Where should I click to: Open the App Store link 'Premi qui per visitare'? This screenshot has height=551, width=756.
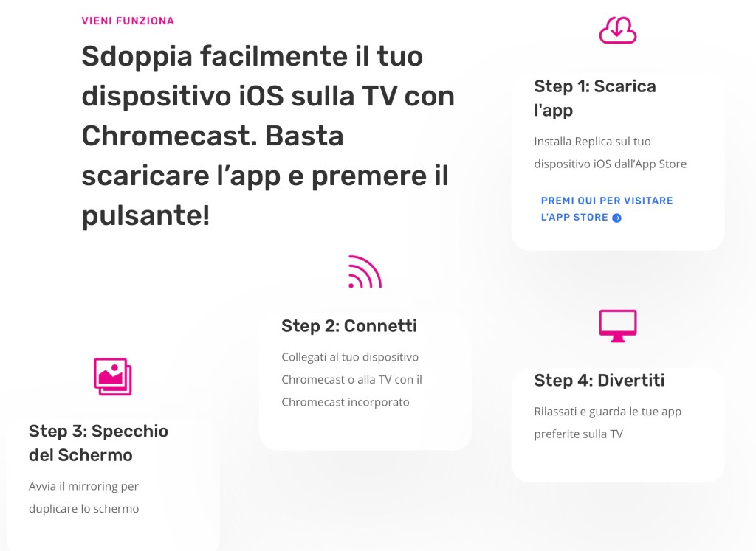click(x=607, y=201)
